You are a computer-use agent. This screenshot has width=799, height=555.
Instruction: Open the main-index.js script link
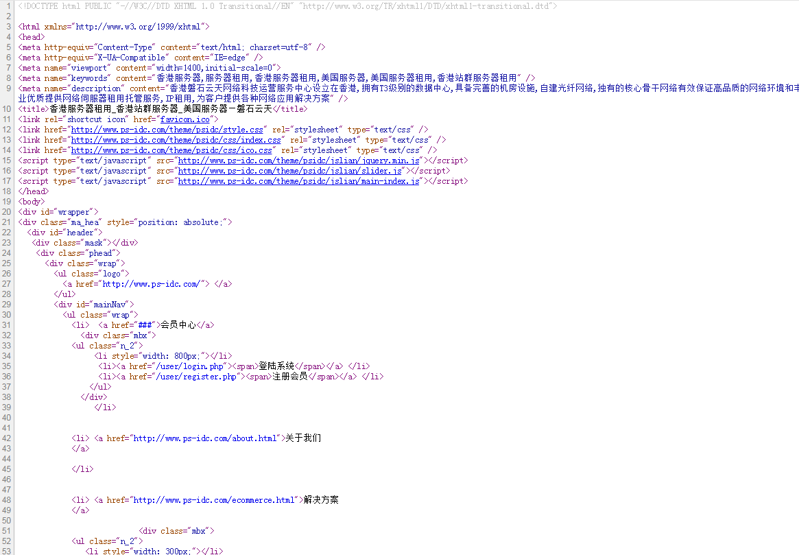299,181
